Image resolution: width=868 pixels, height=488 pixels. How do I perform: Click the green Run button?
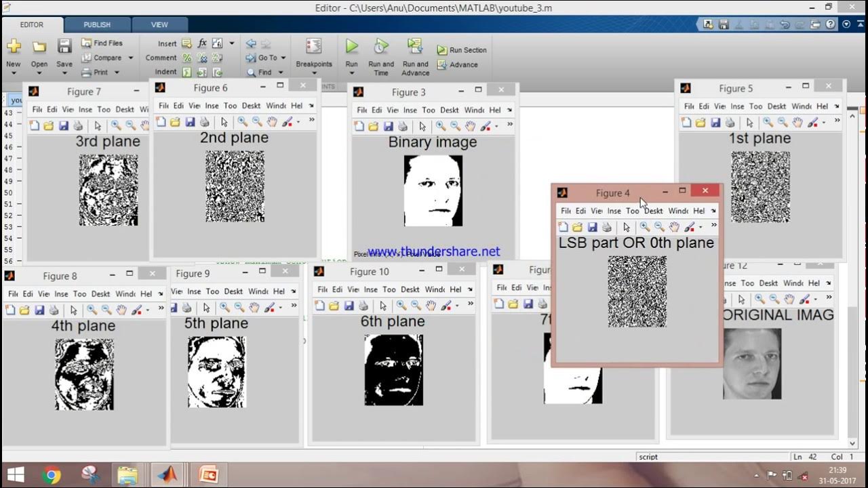(x=351, y=46)
